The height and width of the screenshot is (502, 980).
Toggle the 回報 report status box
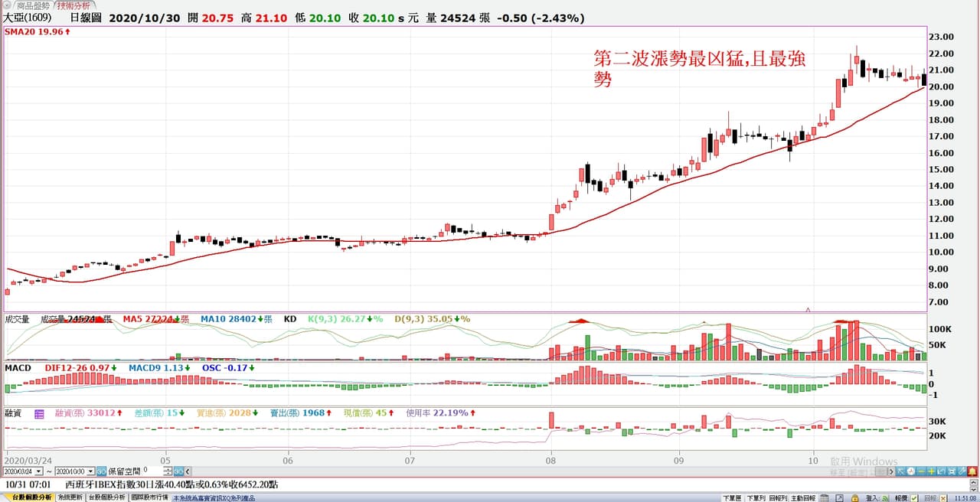coord(943,497)
